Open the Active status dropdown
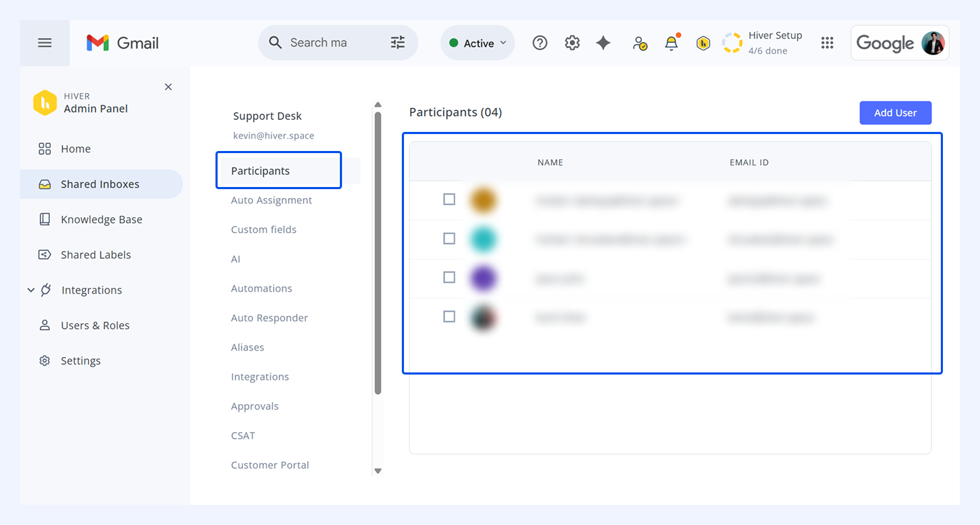980x525 pixels. [x=478, y=43]
